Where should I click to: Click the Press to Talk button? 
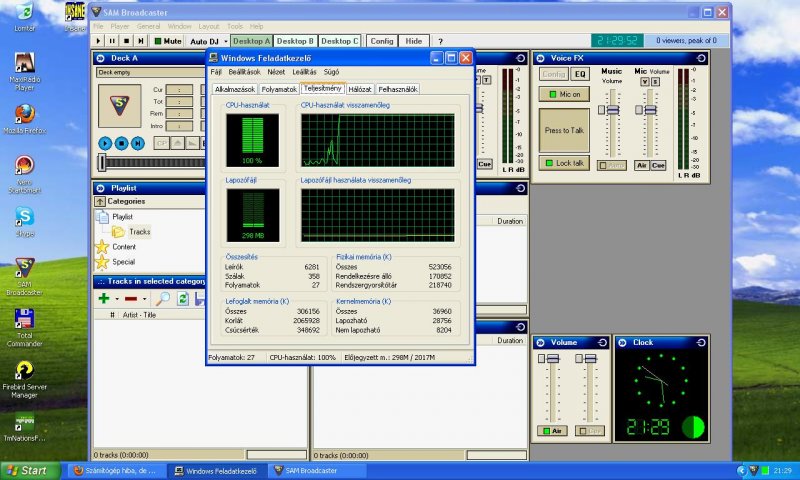564,130
